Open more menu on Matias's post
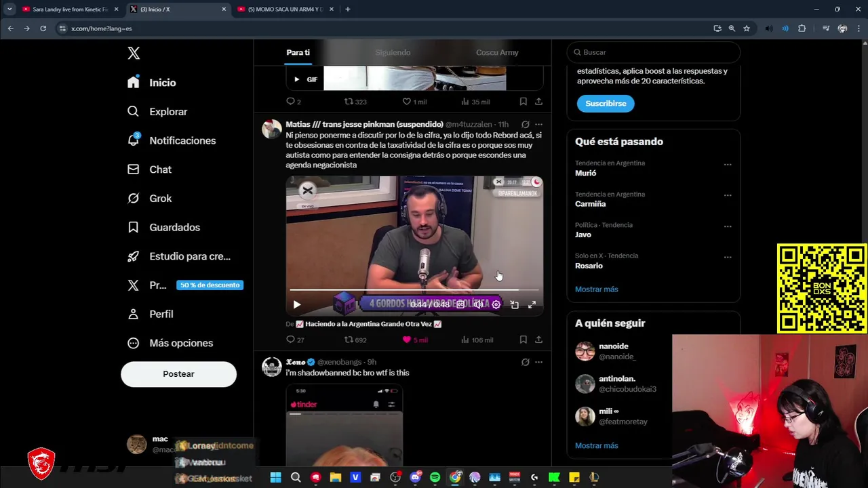The image size is (868, 488). [538, 125]
